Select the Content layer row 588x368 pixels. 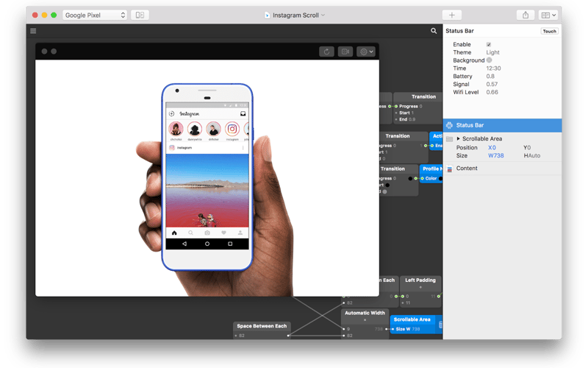(503, 169)
